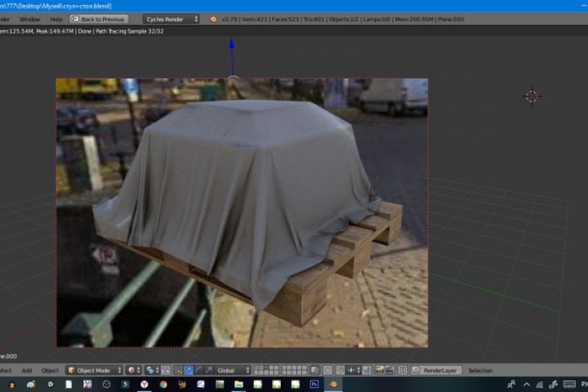Click the rendered cloth-covered pallet preview
Screen dimensions: 588x392
pyautogui.click(x=242, y=212)
